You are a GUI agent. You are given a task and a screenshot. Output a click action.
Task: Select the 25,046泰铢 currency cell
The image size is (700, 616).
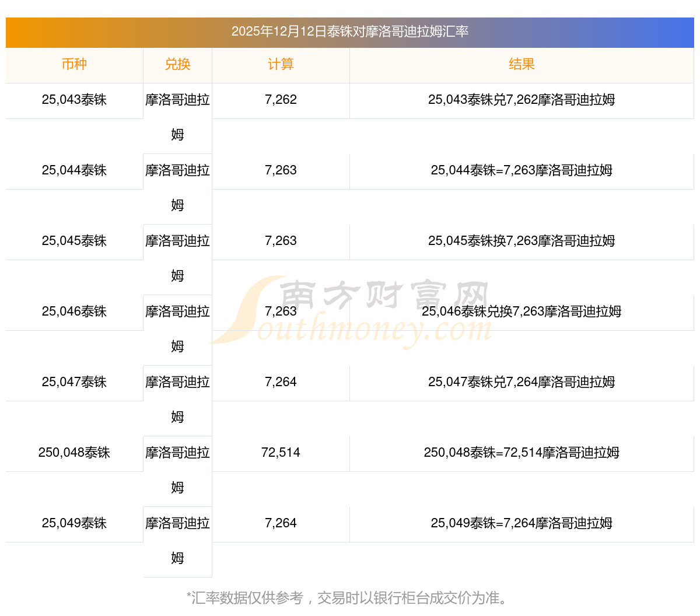(74, 311)
